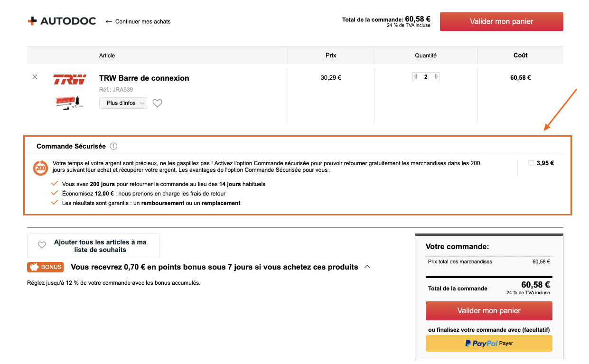
Task: Click the quantity input field
Action: [426, 77]
